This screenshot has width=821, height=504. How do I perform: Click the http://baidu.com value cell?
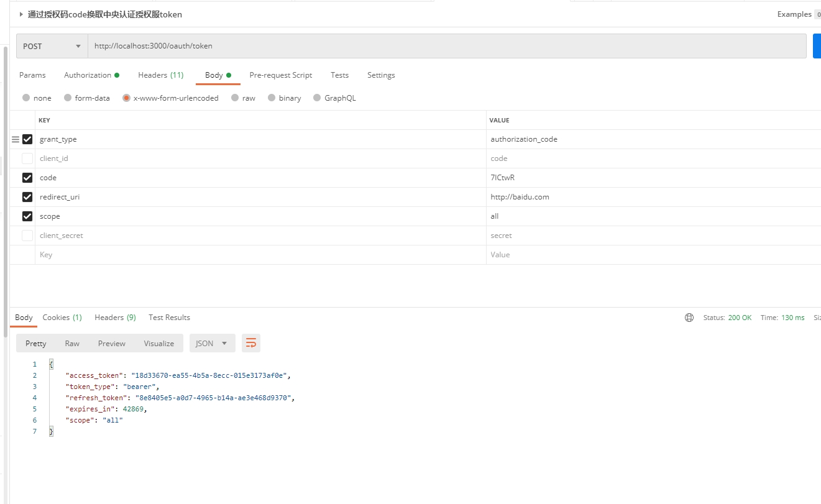click(x=654, y=197)
